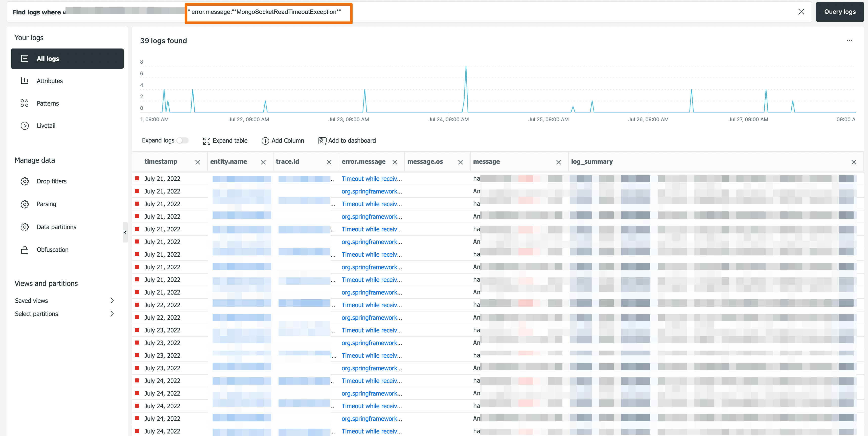868x436 pixels.
Task: Click the 39 logs found heading
Action: [x=164, y=41]
